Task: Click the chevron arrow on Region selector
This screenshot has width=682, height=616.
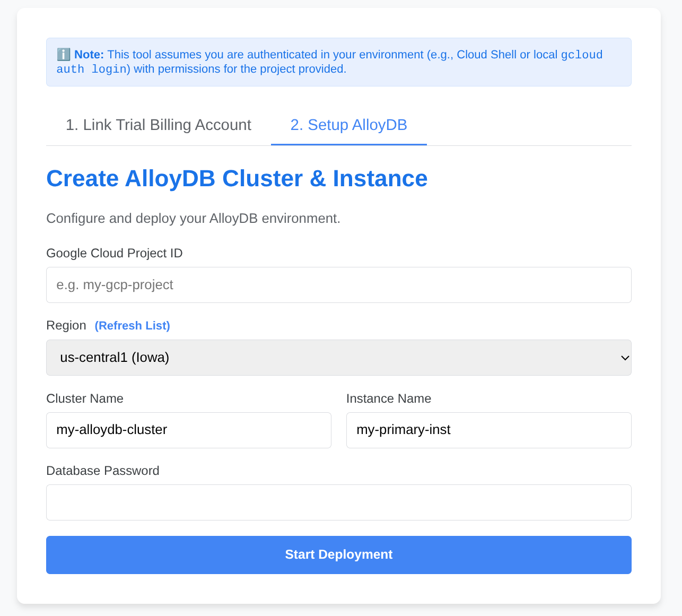Action: click(x=625, y=358)
